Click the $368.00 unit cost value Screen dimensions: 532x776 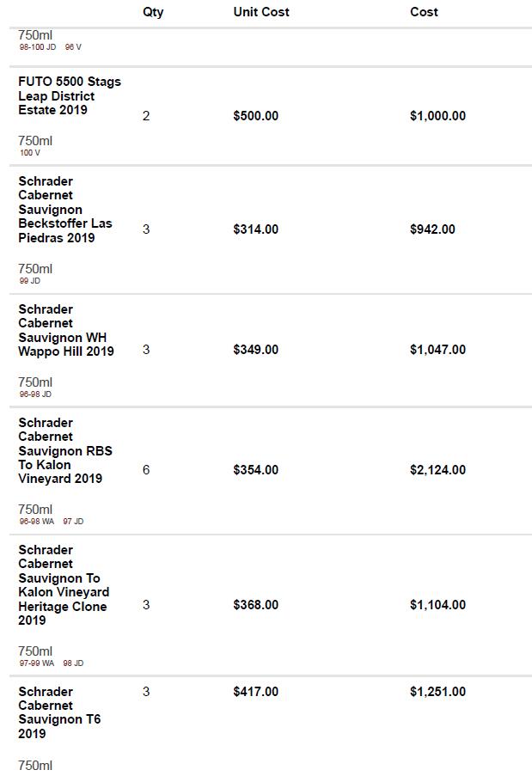[x=255, y=605]
